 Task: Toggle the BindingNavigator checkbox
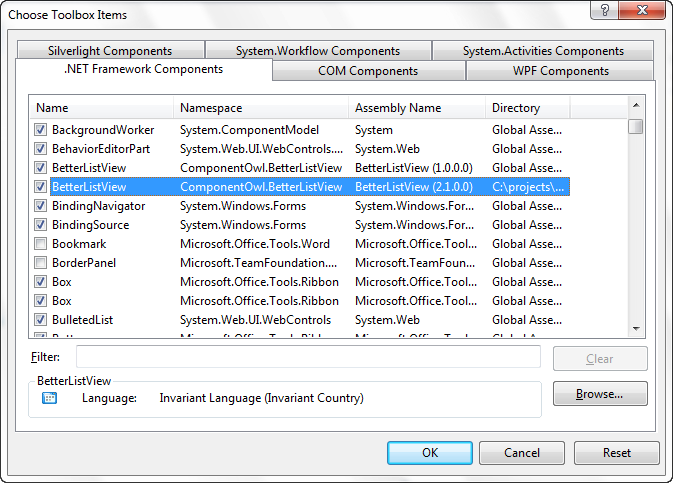pyautogui.click(x=40, y=206)
